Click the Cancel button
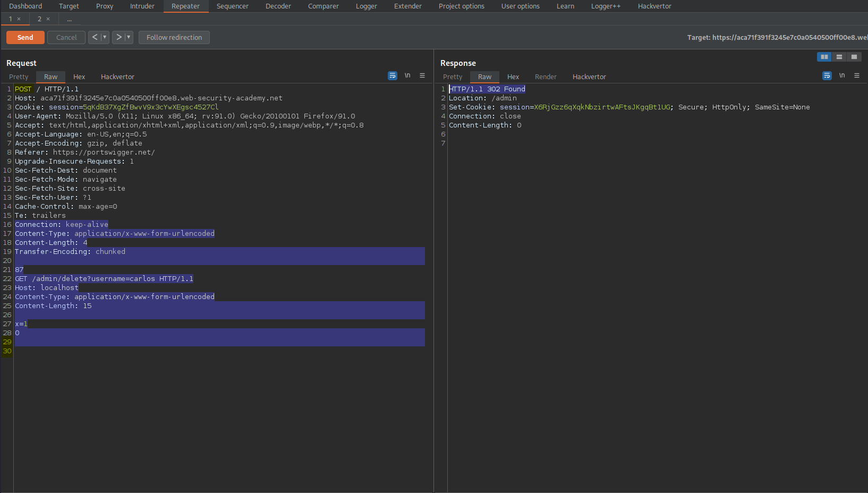868x493 pixels. [66, 37]
